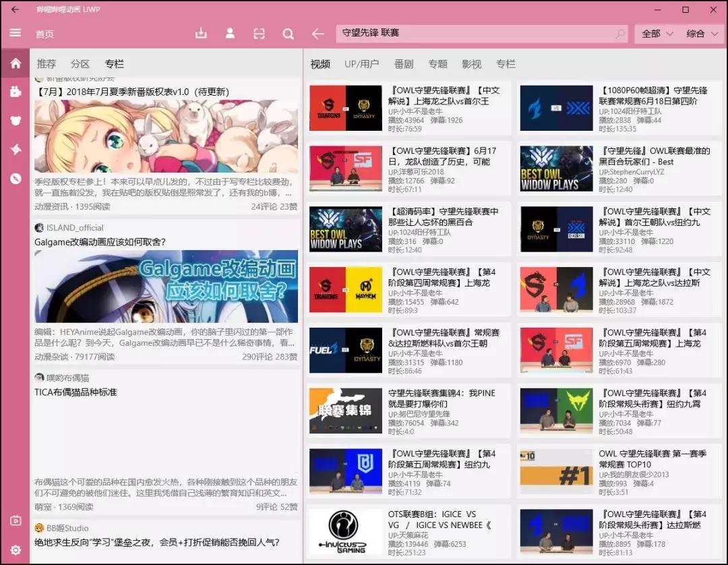Open the QR scan icon
Viewport: 728px width, 565px height.
pos(259,34)
